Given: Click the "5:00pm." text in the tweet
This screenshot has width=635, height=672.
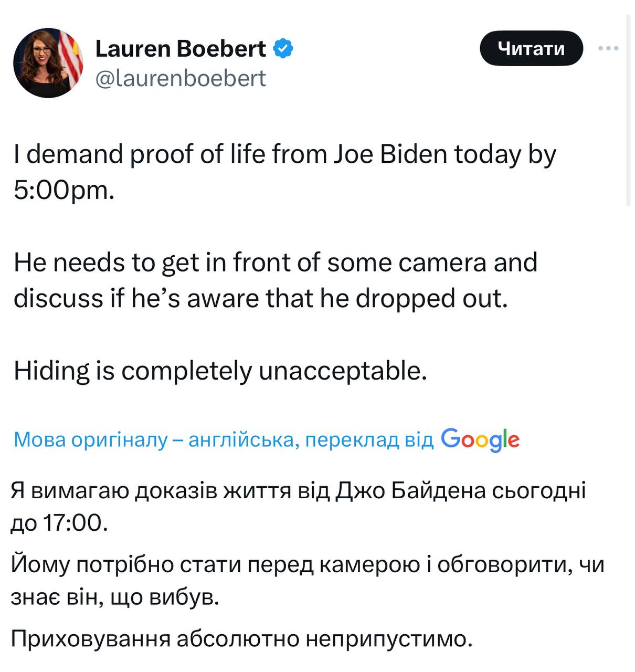Looking at the screenshot, I should click(64, 190).
